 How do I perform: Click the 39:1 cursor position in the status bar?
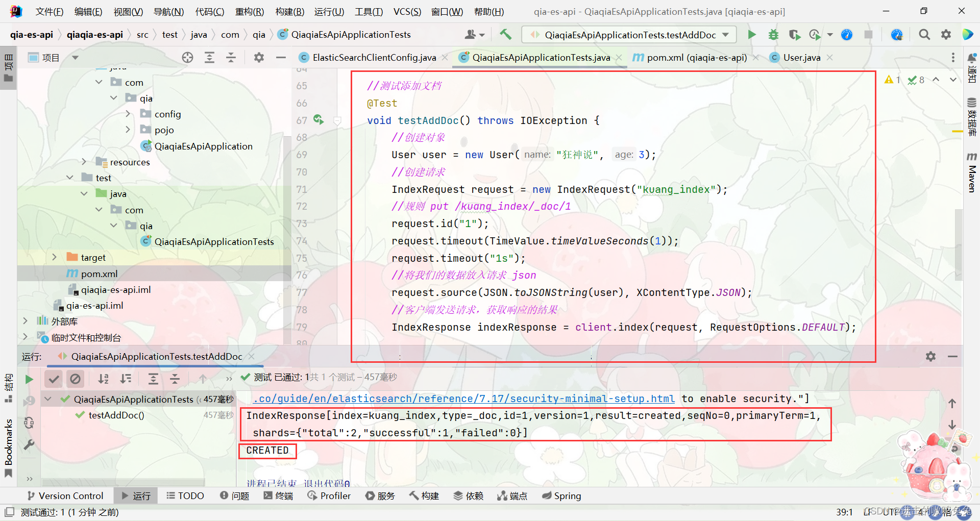844,512
